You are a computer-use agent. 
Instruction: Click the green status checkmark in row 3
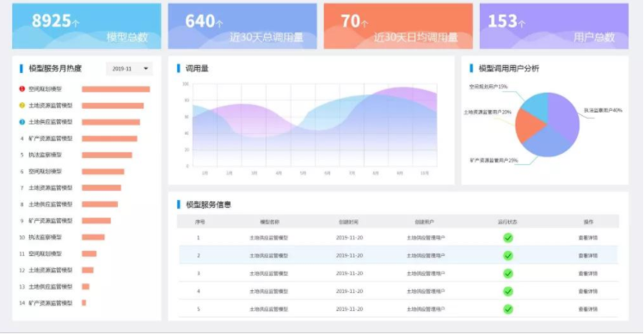tap(508, 273)
